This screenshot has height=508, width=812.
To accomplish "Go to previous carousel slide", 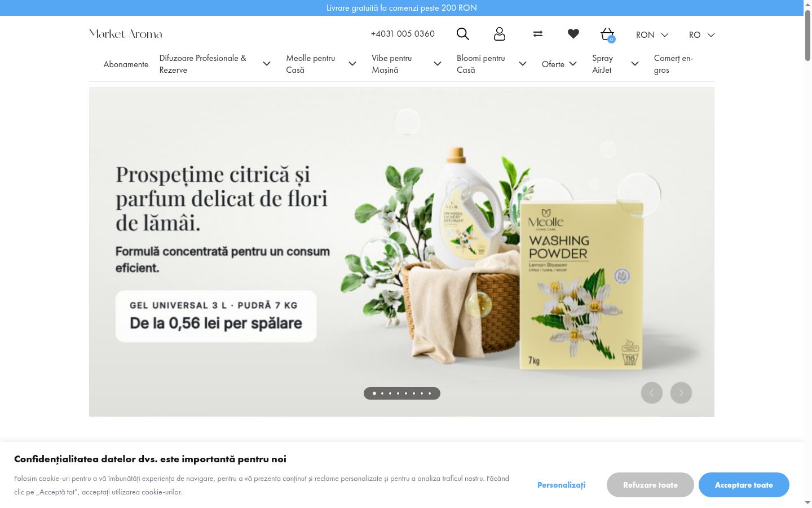I will pyautogui.click(x=652, y=393).
